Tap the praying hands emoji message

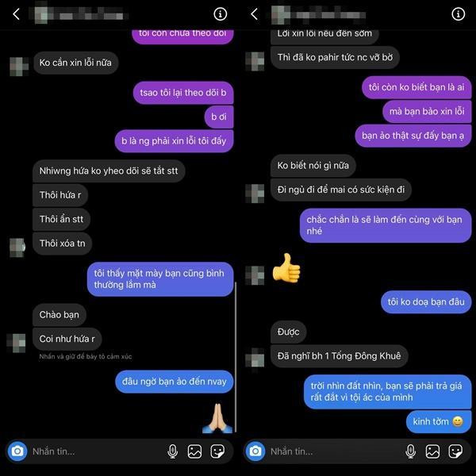[217, 418]
